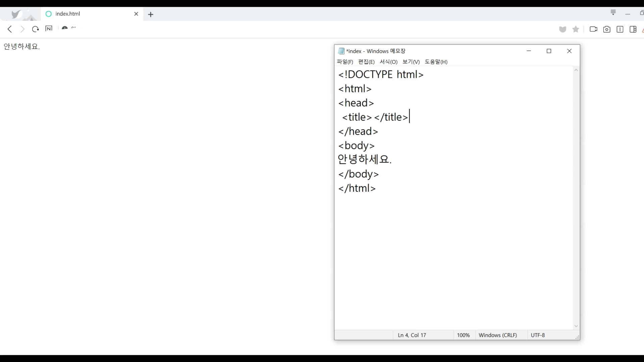Click the bookmark star icon
Image resolution: width=644 pixels, height=362 pixels.
tap(576, 29)
